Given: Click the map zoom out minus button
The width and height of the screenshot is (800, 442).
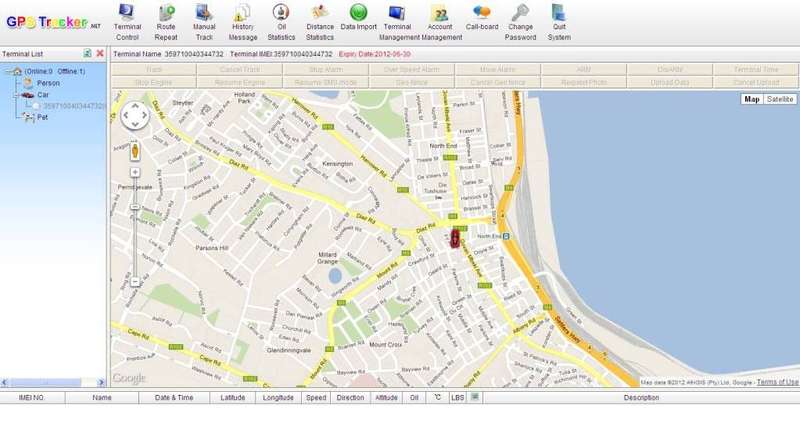Looking at the screenshot, I should 135,281.
